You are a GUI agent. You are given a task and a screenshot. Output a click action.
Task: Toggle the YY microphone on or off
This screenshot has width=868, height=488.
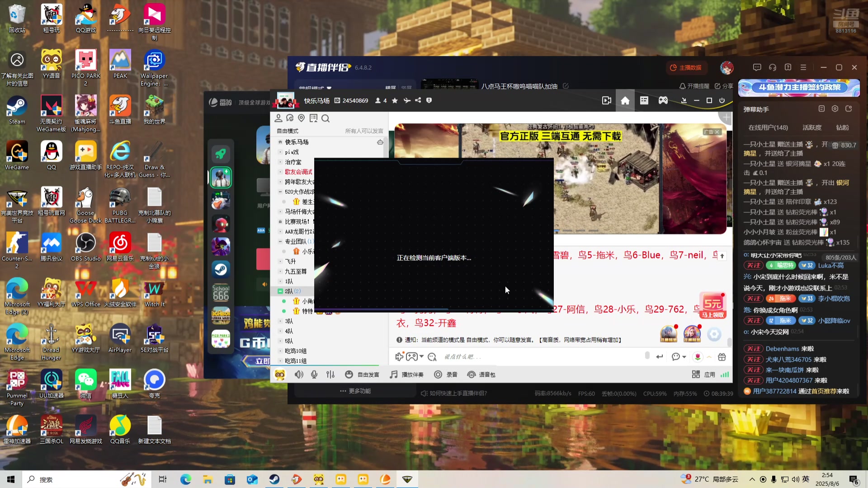click(x=314, y=375)
